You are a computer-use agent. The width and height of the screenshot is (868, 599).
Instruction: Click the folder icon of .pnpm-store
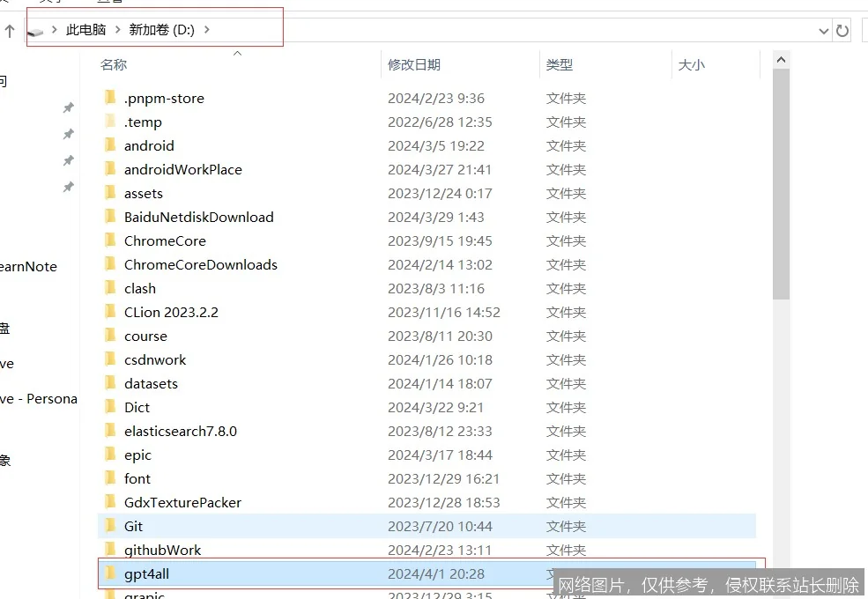(x=110, y=98)
